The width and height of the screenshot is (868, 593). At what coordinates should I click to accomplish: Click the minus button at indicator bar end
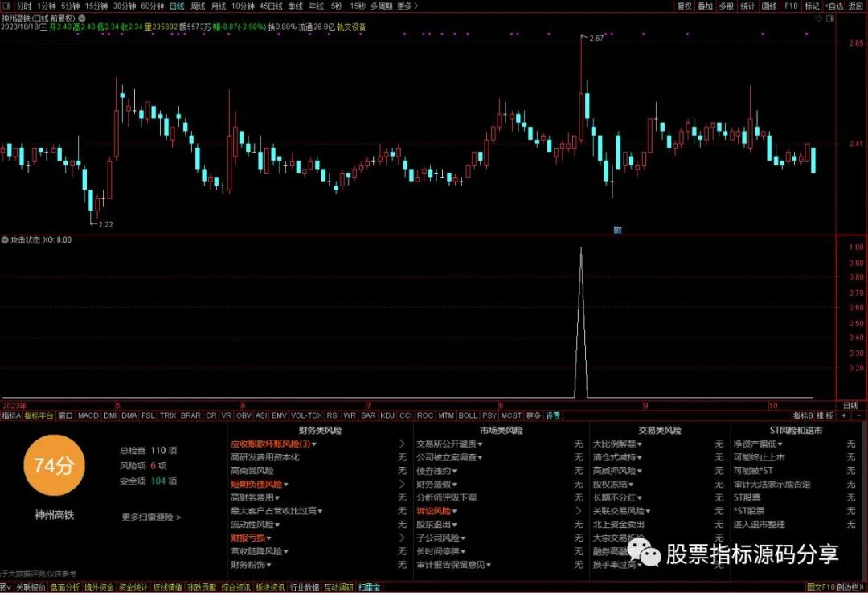(858, 415)
